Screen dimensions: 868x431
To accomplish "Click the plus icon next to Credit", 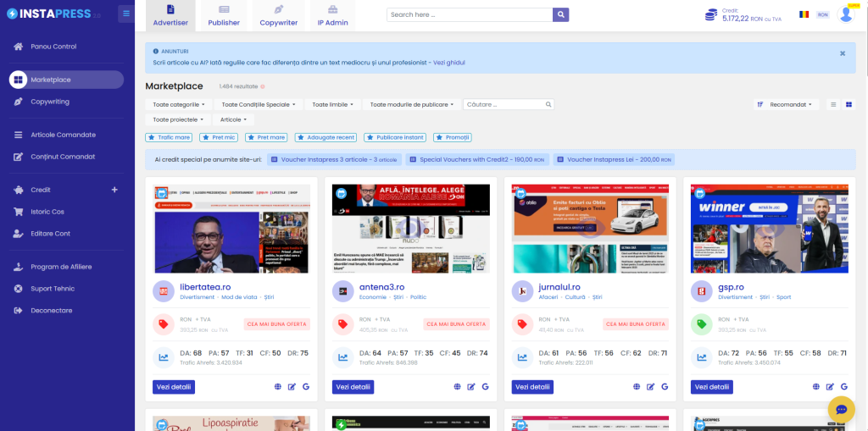I will [x=114, y=190].
